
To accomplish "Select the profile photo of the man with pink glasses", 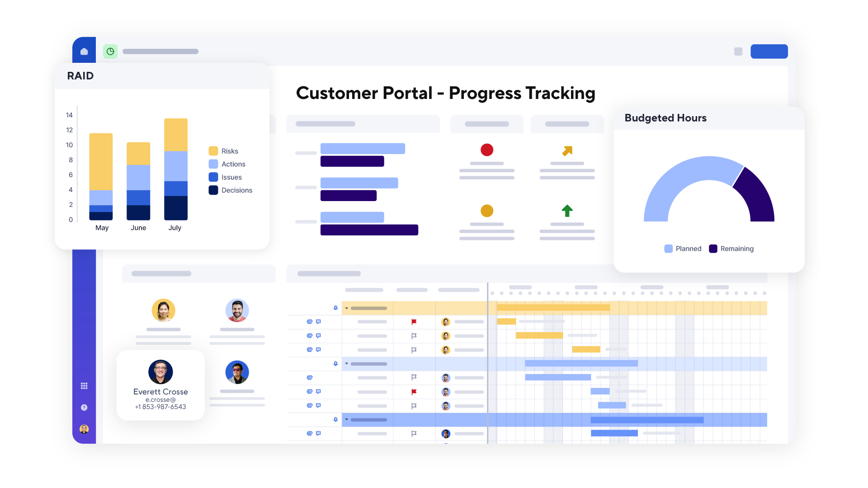I will (x=237, y=372).
